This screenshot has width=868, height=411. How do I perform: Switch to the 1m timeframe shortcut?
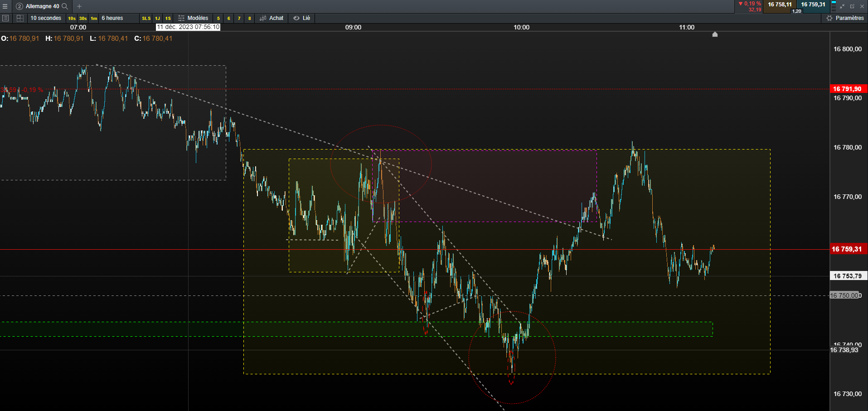[94, 19]
